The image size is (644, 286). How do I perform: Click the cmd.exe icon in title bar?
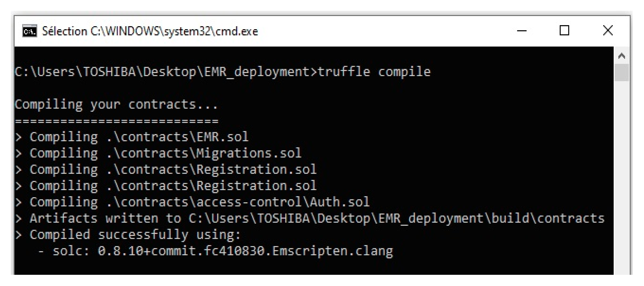pos(29,31)
